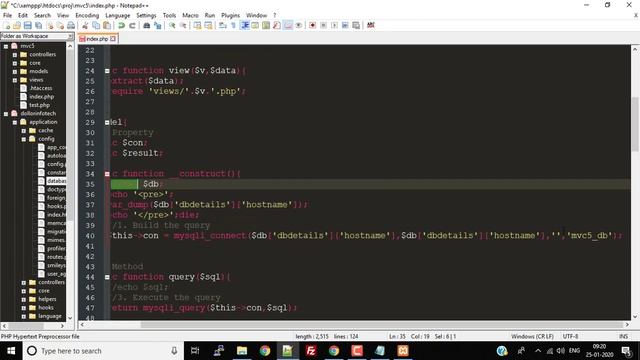Collapse the application folder node
This screenshot has width=640, height=360.
pos(15,122)
